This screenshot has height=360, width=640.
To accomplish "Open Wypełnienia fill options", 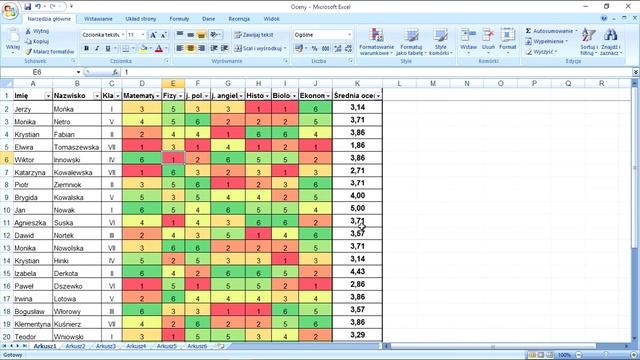I will (546, 41).
